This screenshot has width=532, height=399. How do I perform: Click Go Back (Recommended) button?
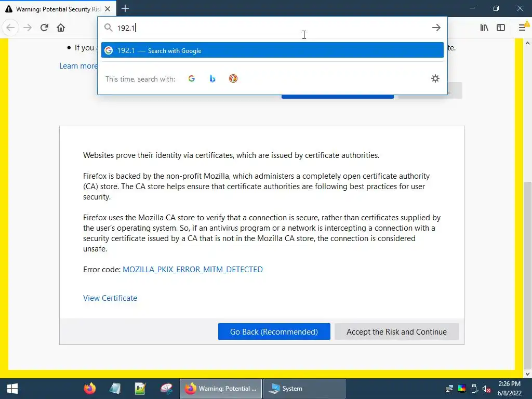[274, 331]
